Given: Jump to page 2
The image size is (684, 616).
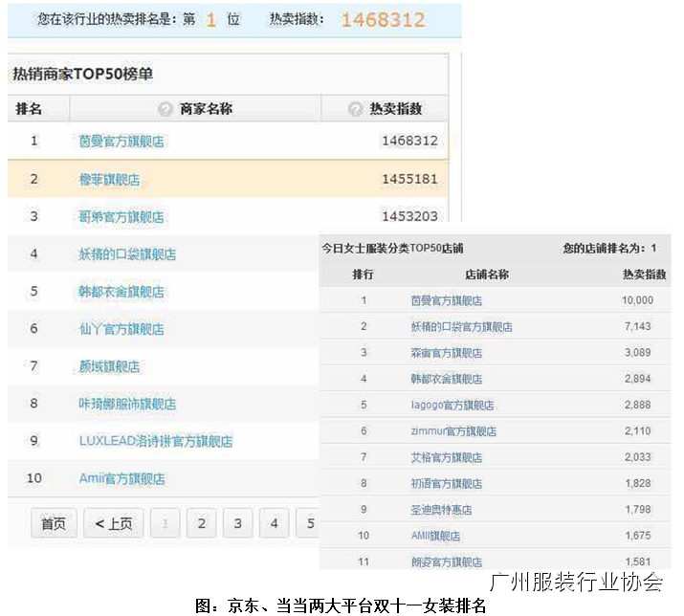Looking at the screenshot, I should (201, 523).
